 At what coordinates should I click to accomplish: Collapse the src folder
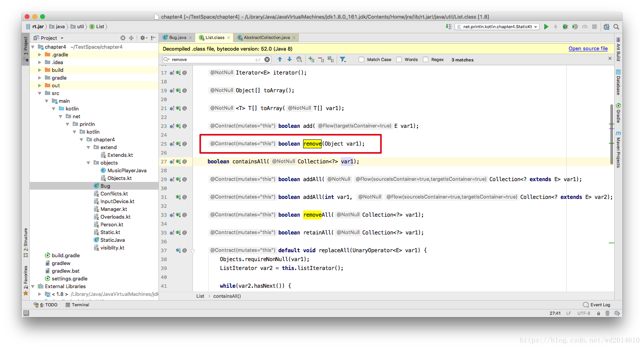coord(39,93)
